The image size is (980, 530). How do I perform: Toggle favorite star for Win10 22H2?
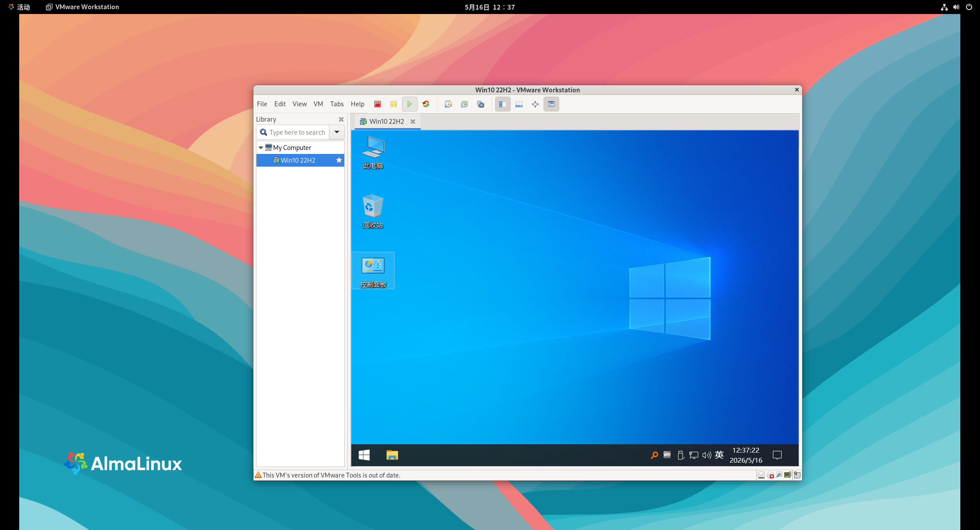(x=339, y=160)
